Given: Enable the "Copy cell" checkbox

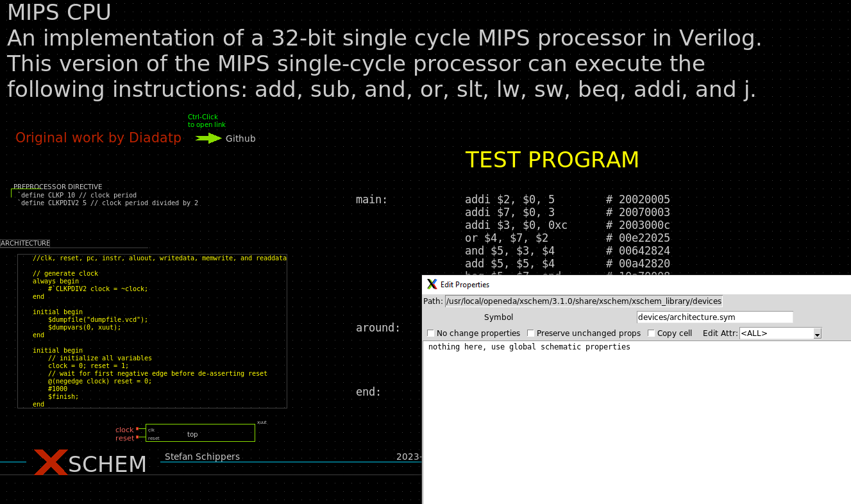Looking at the screenshot, I should tap(652, 333).
